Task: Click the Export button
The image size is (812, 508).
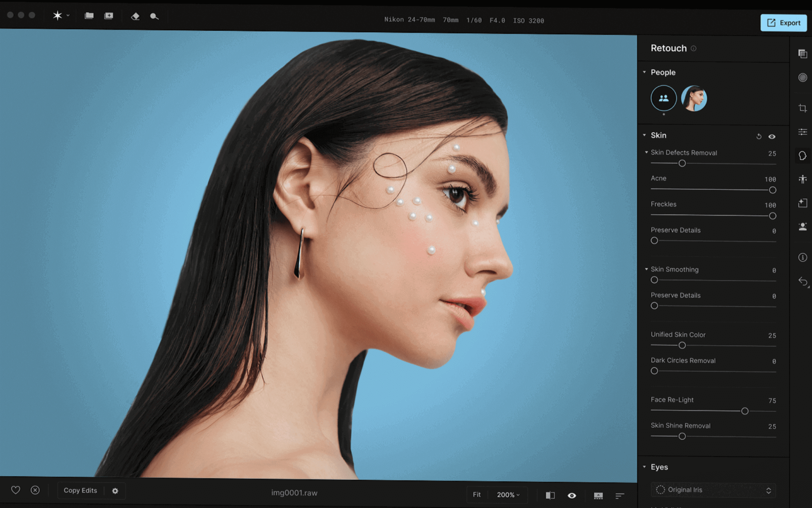Action: (x=783, y=23)
